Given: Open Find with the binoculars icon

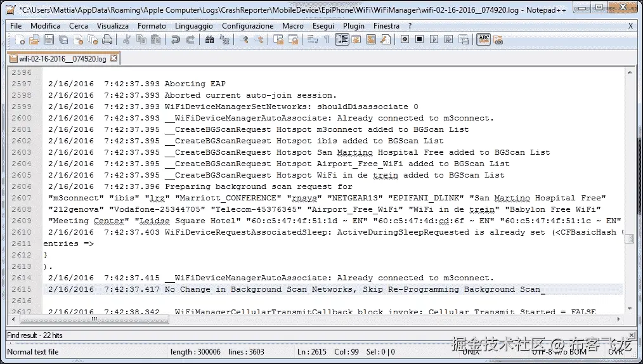Looking at the screenshot, I should (x=209, y=40).
